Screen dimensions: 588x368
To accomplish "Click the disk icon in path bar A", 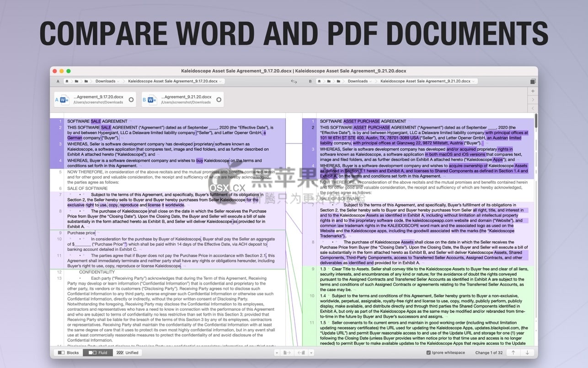I will [x=67, y=81].
